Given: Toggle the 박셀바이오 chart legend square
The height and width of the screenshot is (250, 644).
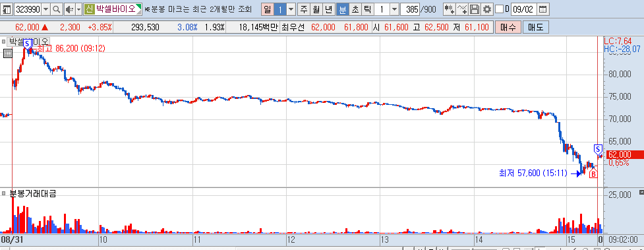Looking at the screenshot, I should pos(4,41).
